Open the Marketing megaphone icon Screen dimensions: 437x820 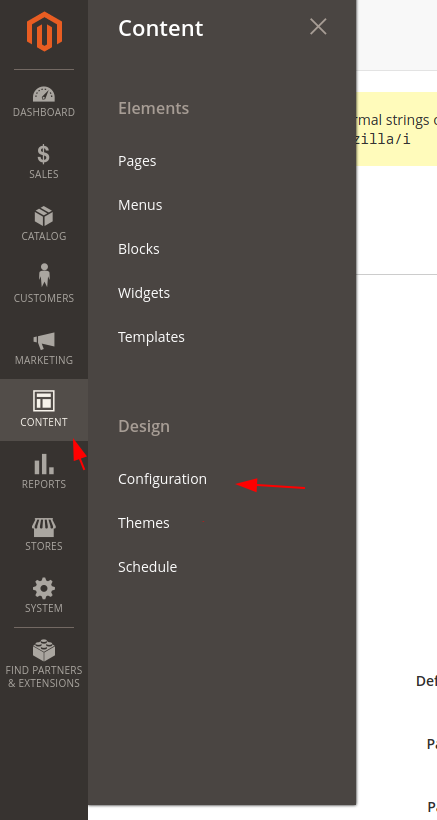44,341
